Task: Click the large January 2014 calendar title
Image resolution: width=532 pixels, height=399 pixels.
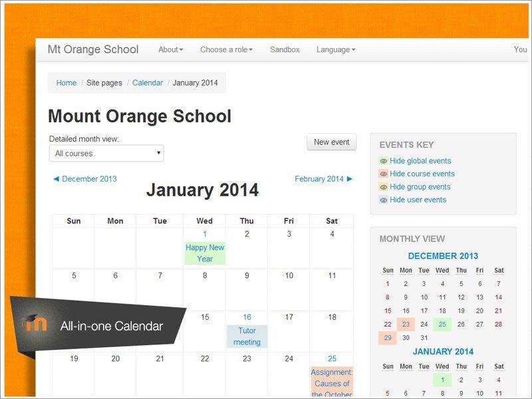Action: point(203,190)
